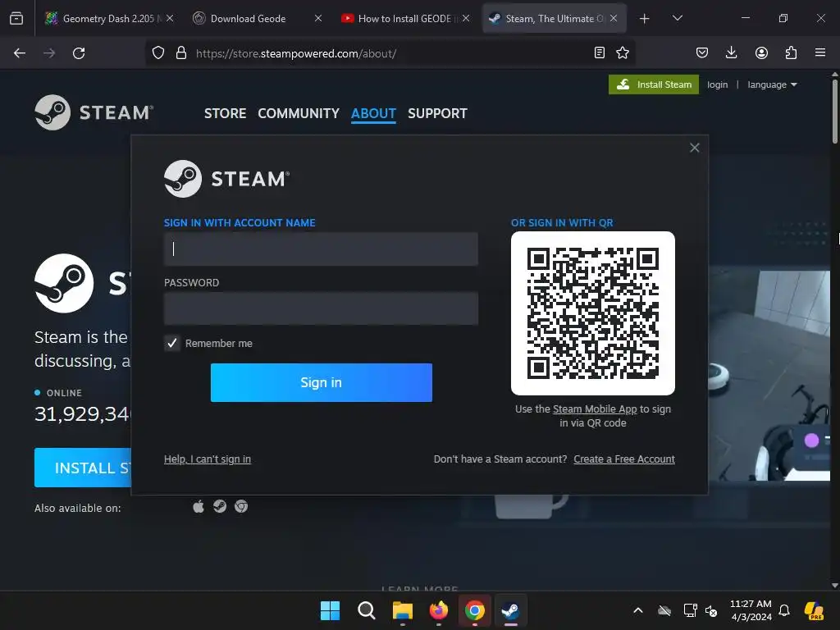
Task: Click the Chrome OS platform icon
Action: (x=241, y=506)
